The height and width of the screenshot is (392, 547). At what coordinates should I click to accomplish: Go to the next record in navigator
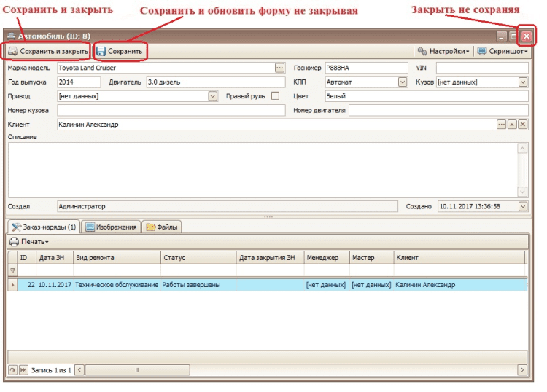pos(12,370)
